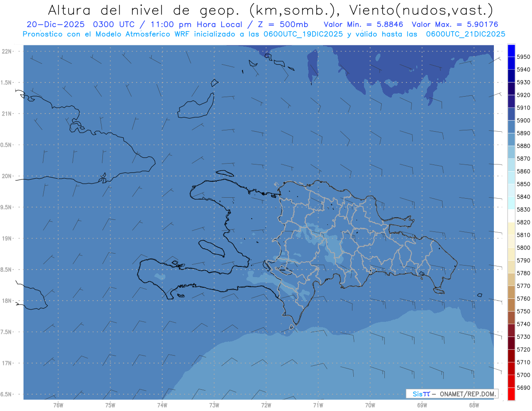Viewport: 532px width, 411px height.
Task: Click the '5850' colorbar label
Action: (524, 184)
